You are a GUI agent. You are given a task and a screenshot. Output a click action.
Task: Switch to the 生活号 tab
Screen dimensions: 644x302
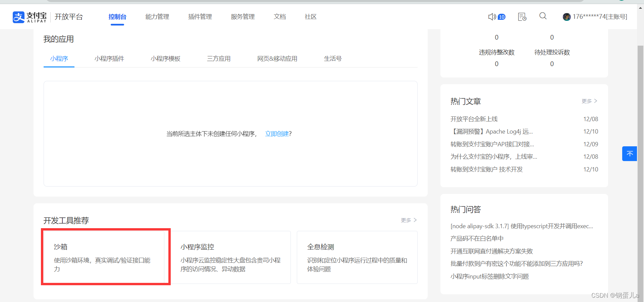[x=333, y=59]
